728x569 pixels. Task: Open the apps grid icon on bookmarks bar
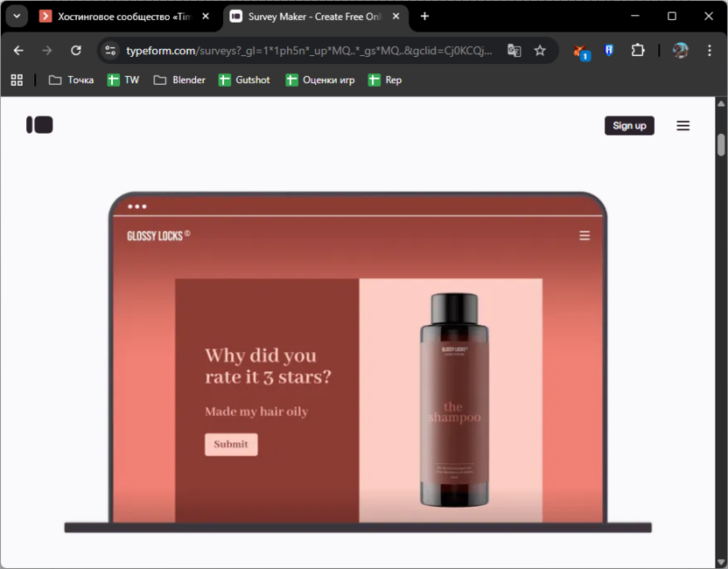pyautogui.click(x=17, y=80)
